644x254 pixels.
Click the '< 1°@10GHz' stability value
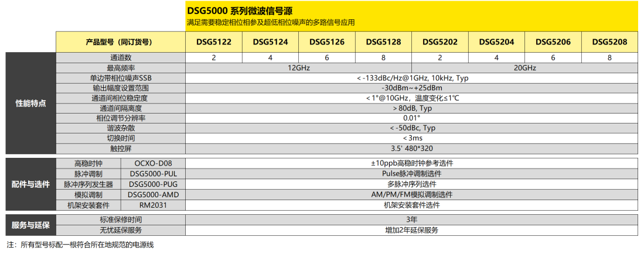412,98
